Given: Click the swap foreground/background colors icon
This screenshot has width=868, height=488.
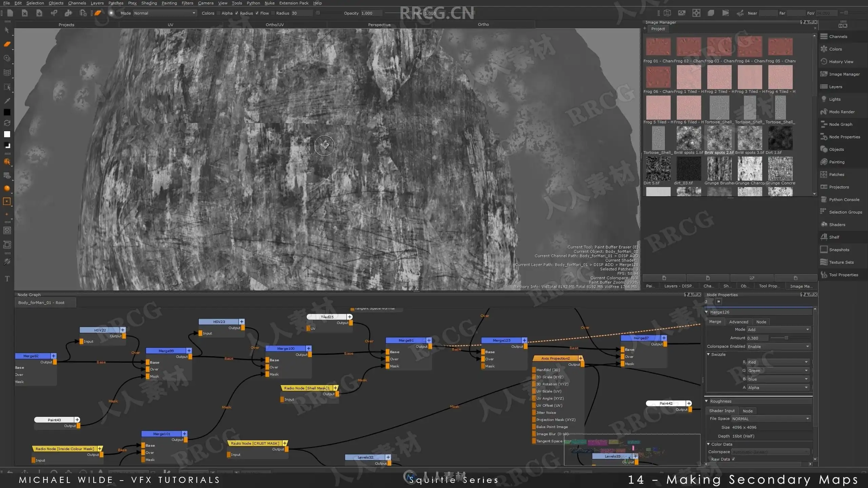Looking at the screenshot, I should (x=7, y=123).
